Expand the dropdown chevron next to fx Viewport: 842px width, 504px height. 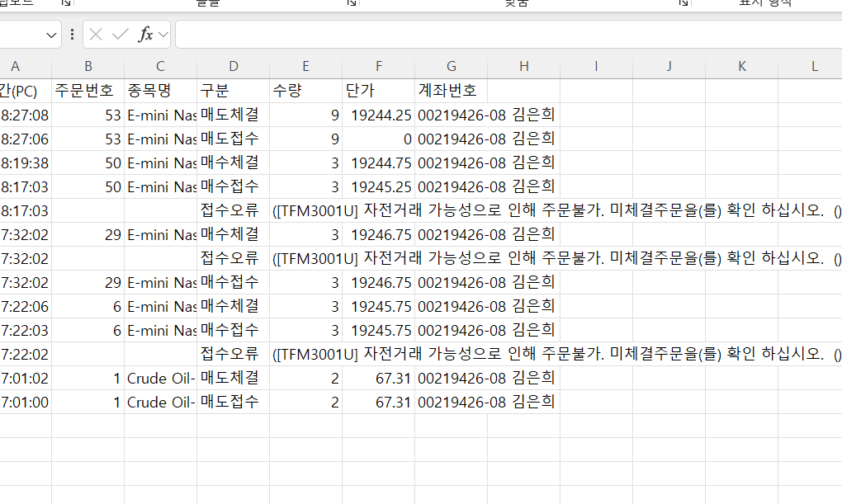163,35
